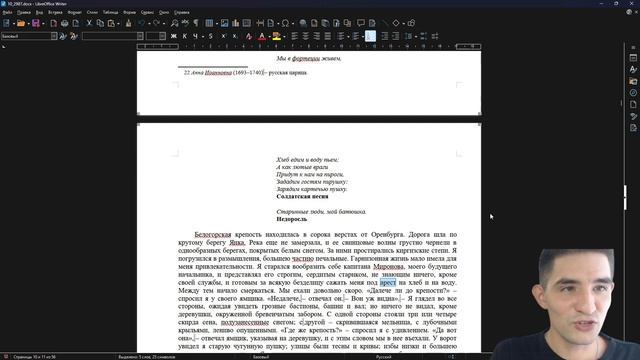The width and height of the screenshot is (640, 360).
Task: Click the spellcheck icon
Action: [185, 23]
